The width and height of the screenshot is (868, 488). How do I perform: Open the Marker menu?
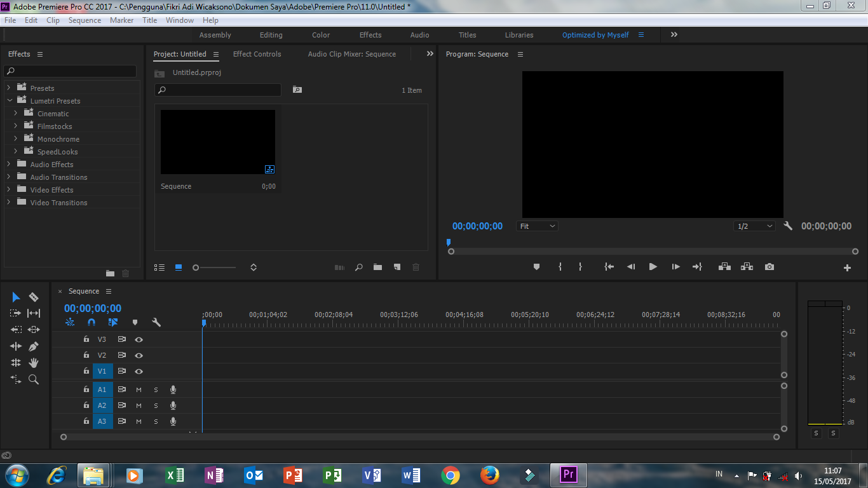pyautogui.click(x=121, y=20)
